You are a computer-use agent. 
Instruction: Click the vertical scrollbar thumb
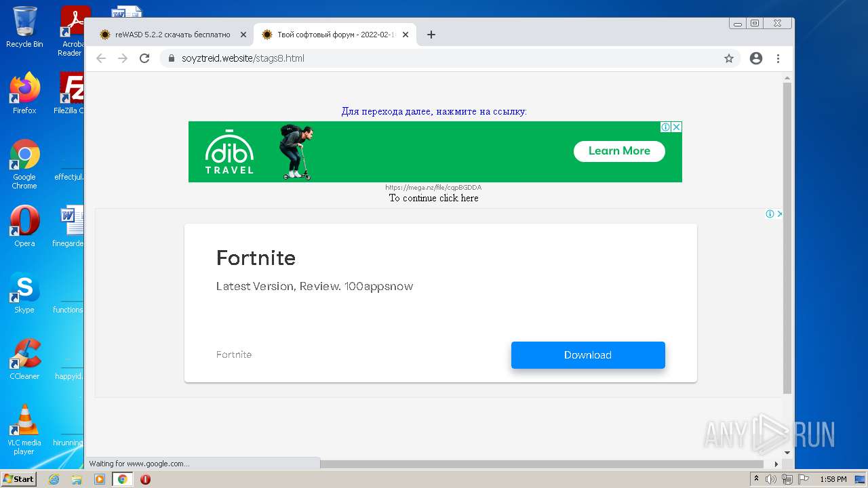point(787,237)
